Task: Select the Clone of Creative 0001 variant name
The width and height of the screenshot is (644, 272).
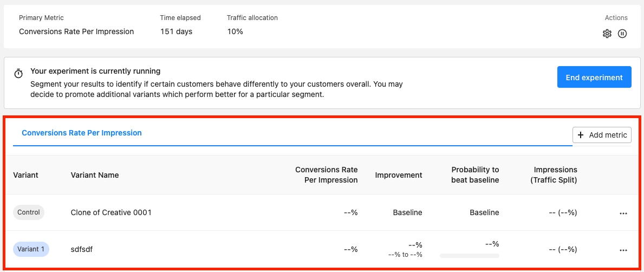Action: 111,212
